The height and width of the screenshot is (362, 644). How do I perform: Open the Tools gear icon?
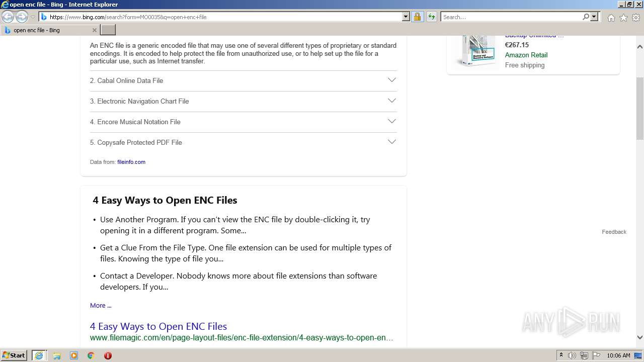pos(636,18)
